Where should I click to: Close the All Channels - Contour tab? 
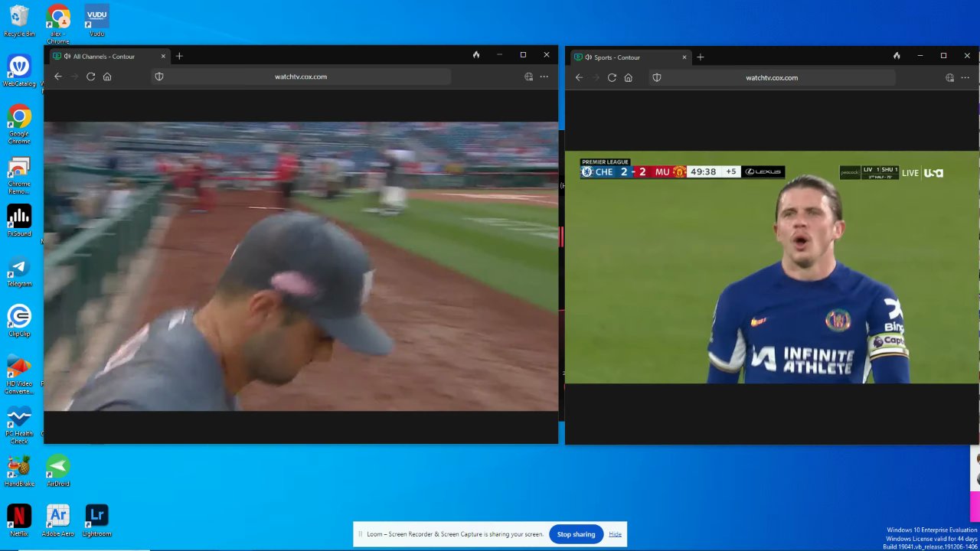163,56
